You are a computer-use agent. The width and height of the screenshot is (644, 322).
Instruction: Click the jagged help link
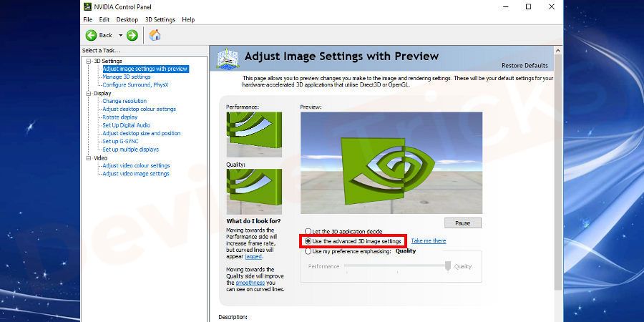(253, 256)
